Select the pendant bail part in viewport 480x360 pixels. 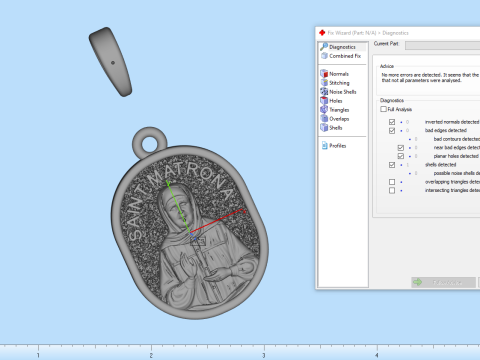[111, 62]
